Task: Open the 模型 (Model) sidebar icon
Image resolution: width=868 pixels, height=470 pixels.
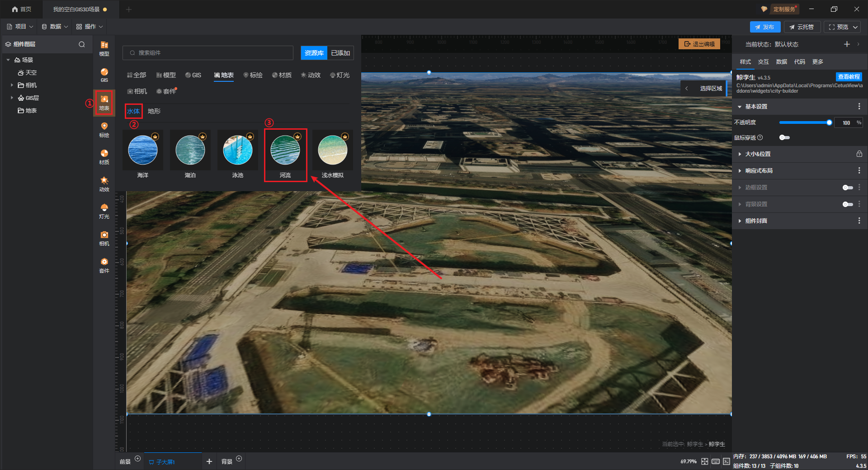Action: pyautogui.click(x=104, y=48)
